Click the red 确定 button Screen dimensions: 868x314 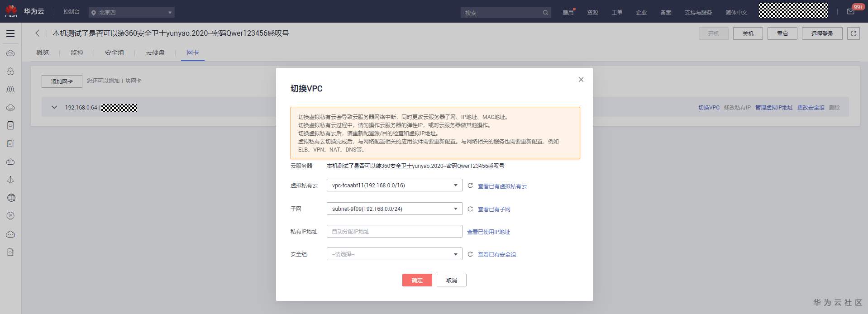click(417, 280)
